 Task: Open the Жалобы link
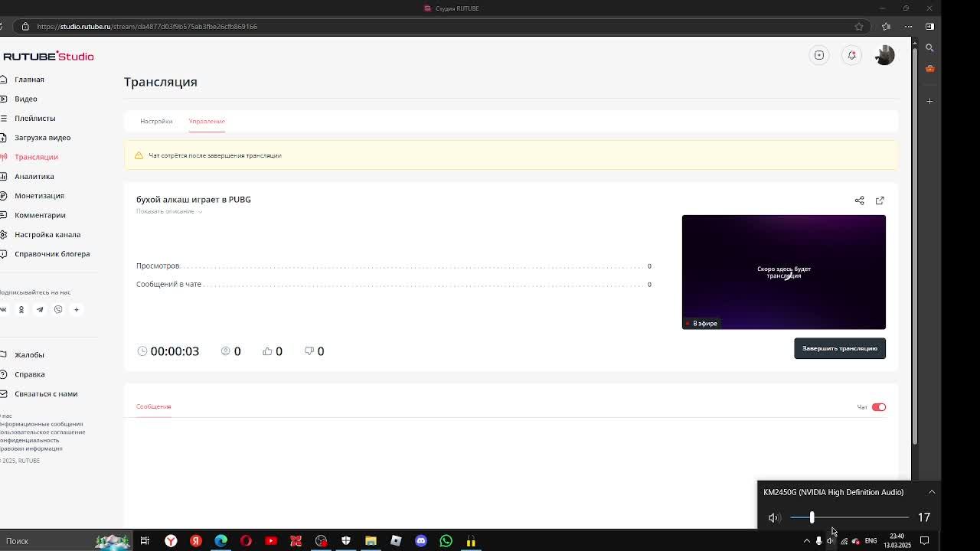[29, 355]
